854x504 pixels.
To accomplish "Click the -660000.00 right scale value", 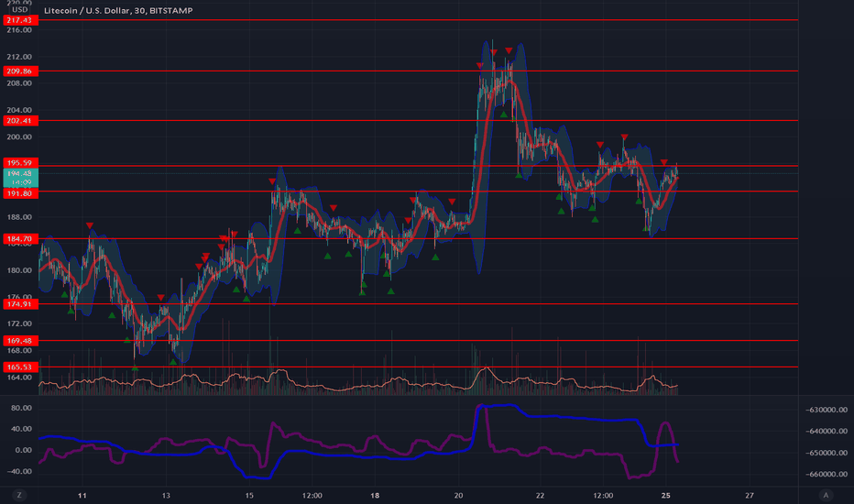I will pos(827,474).
